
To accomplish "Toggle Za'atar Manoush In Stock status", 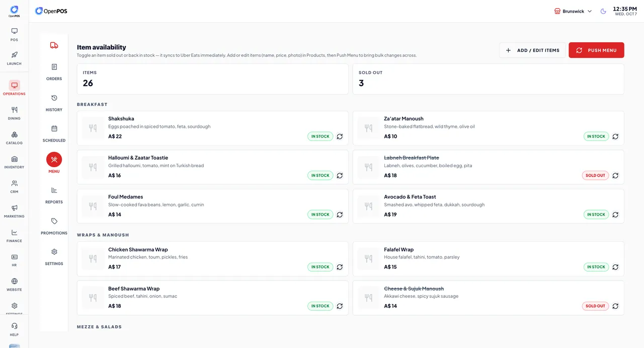I will coord(596,136).
